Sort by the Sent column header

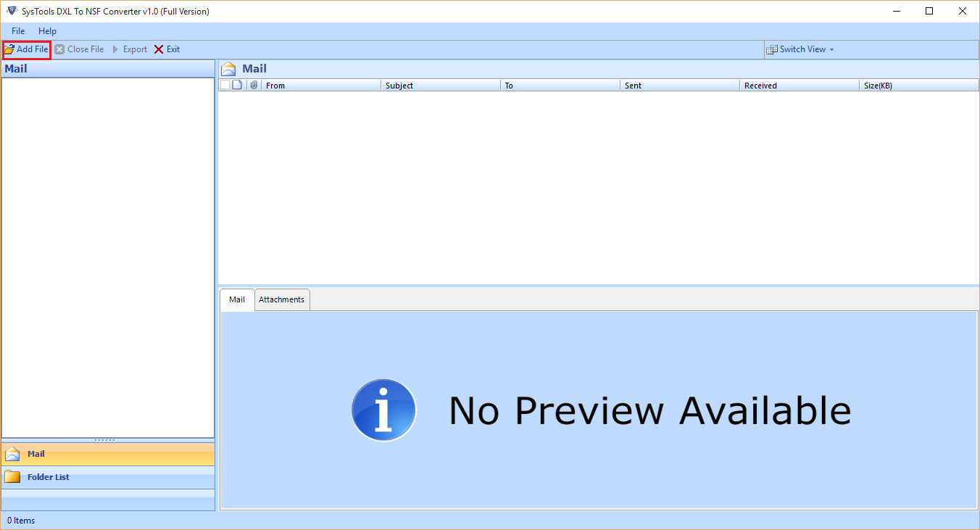coord(680,86)
